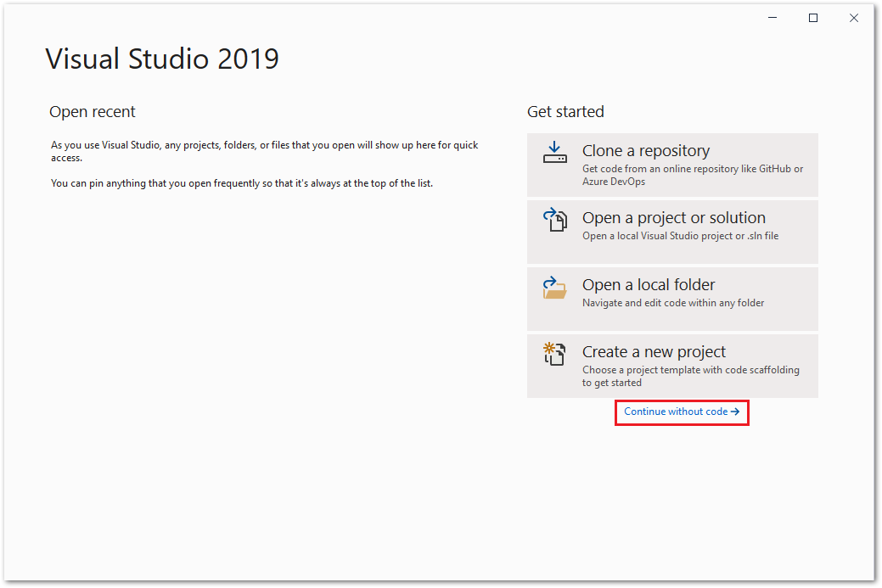Click the Open a project or solution icon
This screenshot has height=588, width=882.
554,219
